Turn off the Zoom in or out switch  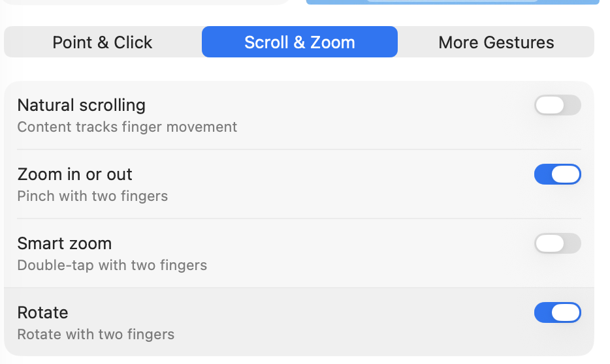click(x=557, y=174)
